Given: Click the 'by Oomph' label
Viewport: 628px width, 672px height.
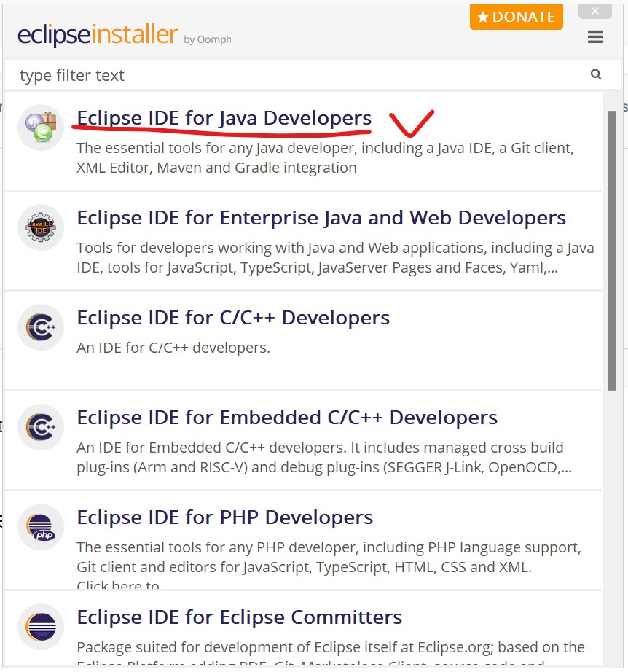Looking at the screenshot, I should (208, 39).
